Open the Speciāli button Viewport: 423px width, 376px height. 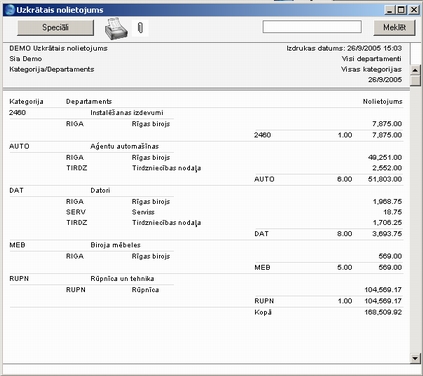[55, 27]
